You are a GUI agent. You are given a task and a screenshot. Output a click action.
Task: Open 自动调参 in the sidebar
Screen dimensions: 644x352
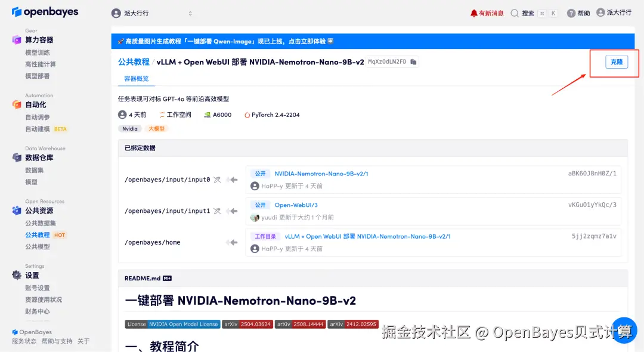coord(38,117)
